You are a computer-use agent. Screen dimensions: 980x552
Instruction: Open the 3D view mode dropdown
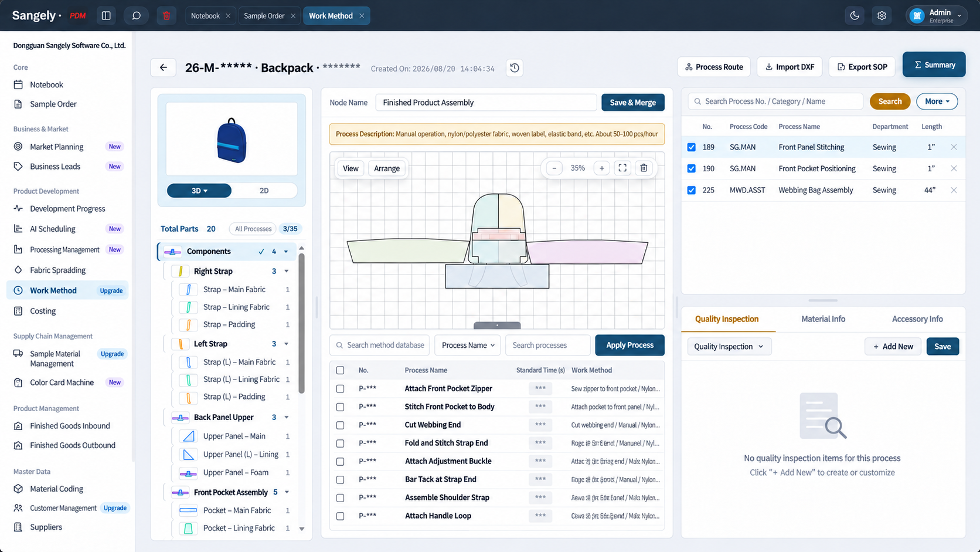(x=199, y=191)
